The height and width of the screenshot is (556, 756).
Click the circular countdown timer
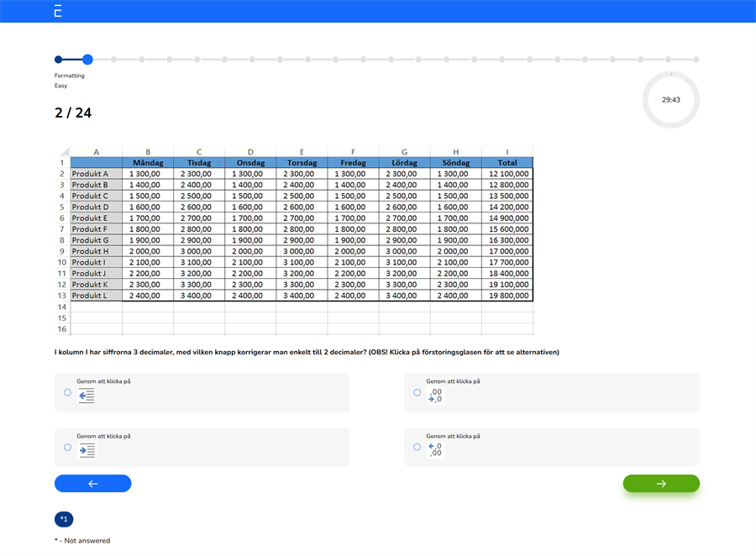pyautogui.click(x=670, y=99)
